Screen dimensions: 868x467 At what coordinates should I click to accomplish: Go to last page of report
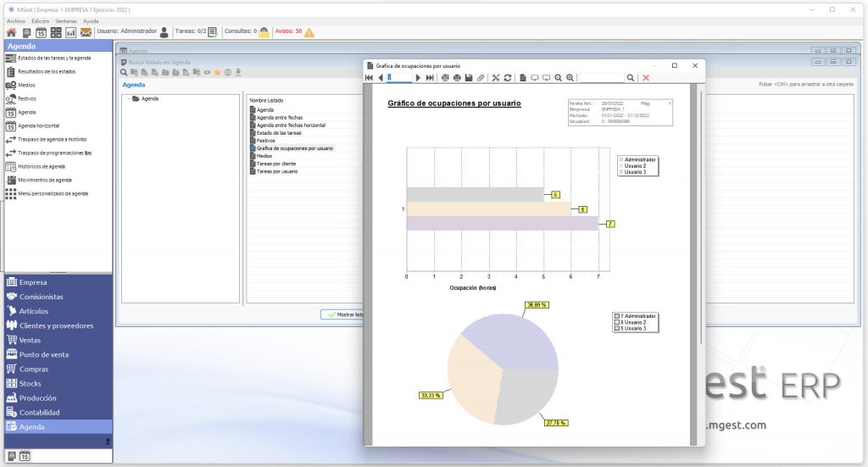430,78
